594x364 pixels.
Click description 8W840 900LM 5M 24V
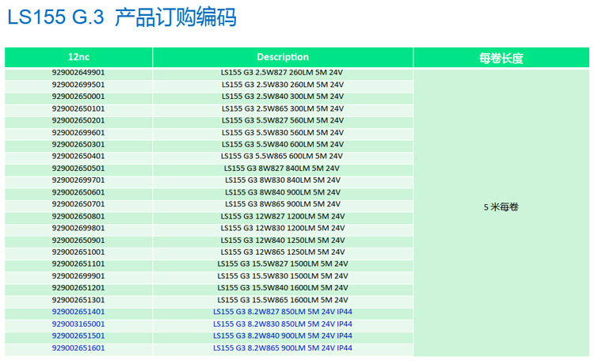(283, 192)
